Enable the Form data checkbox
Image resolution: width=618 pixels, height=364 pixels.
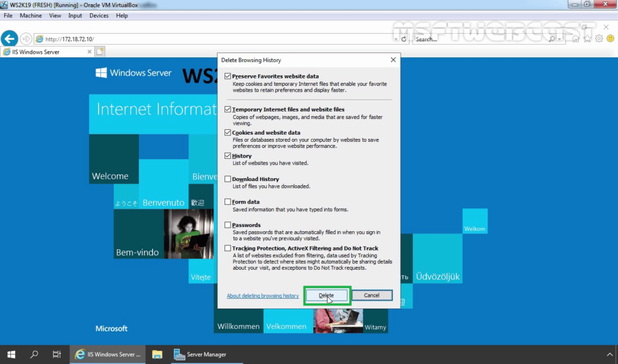tap(228, 202)
